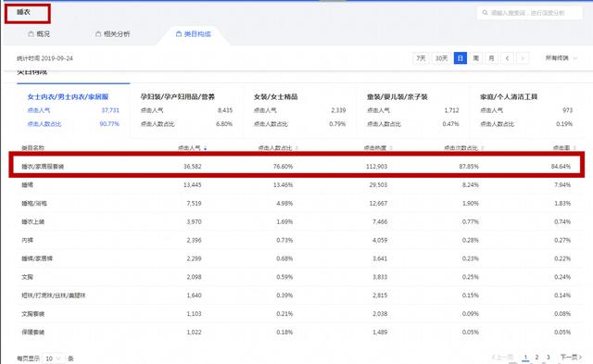Sort table by 点击率 column arrow
593x364 pixels.
(x=574, y=148)
